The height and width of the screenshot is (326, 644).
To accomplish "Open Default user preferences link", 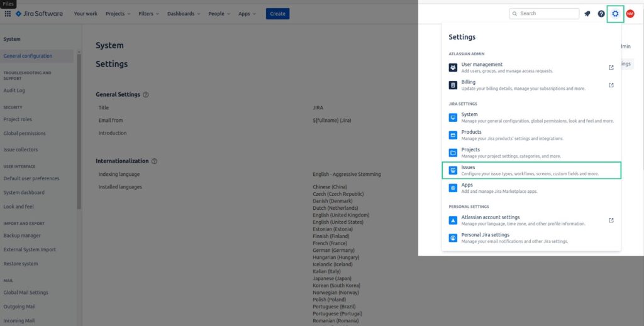I will 31,178.
